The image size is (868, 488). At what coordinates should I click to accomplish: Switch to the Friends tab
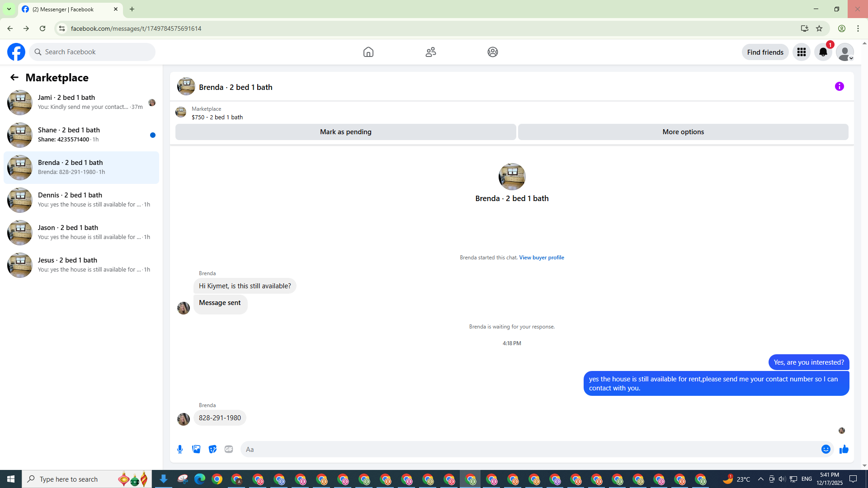coord(430,52)
